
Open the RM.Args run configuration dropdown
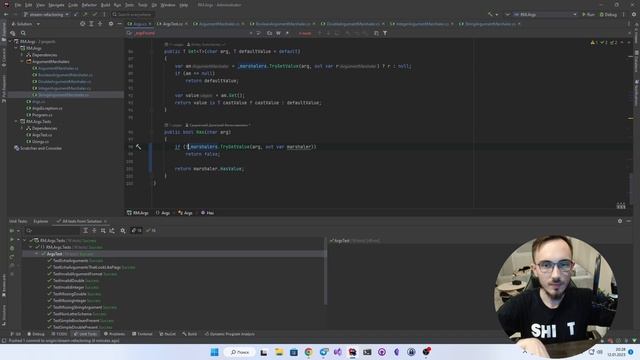[544, 14]
